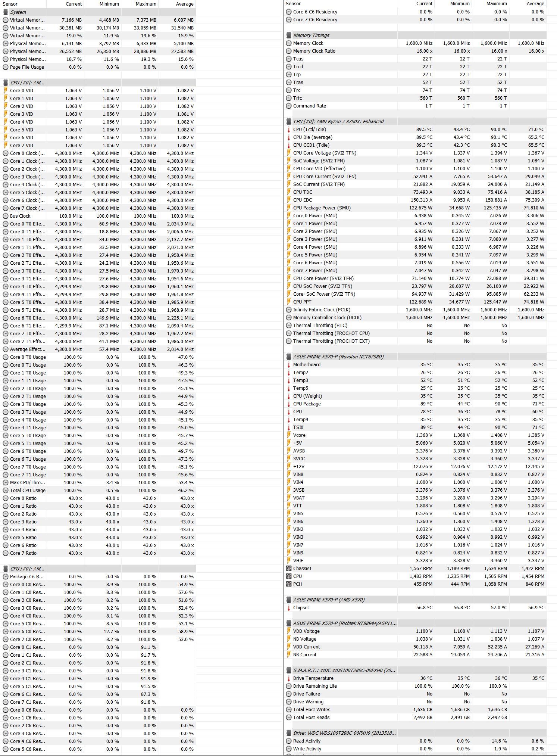
Task: Click the Total CPU Usage circle icon
Action: 6,491
